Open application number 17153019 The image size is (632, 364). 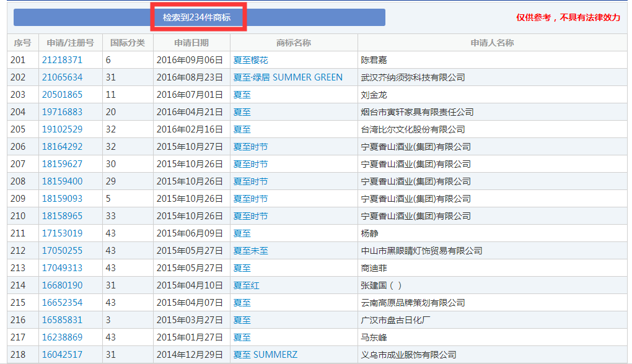click(x=62, y=233)
